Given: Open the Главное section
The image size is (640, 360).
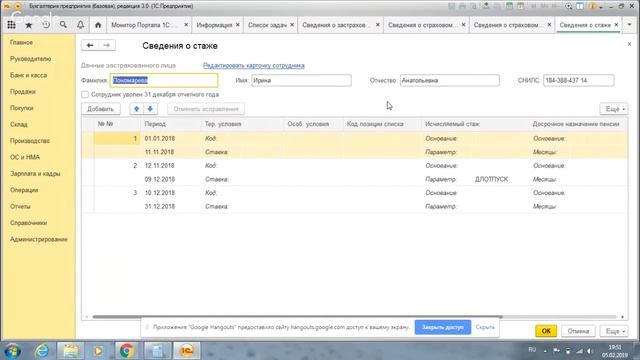Looking at the screenshot, I should 21,42.
